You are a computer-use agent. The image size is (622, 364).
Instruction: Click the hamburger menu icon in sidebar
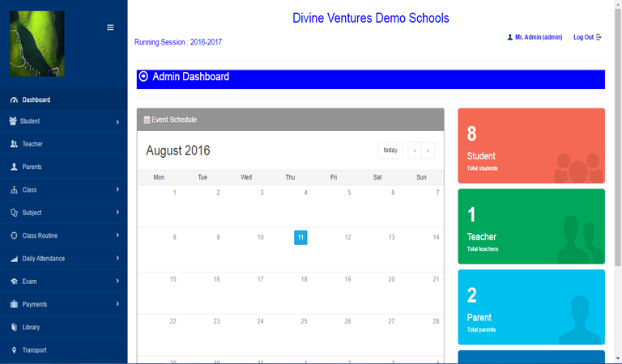[x=110, y=28]
